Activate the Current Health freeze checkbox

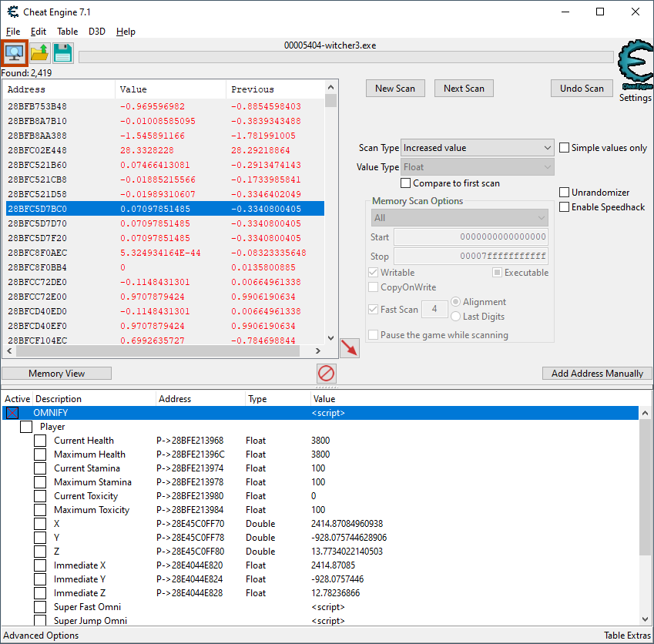click(40, 441)
